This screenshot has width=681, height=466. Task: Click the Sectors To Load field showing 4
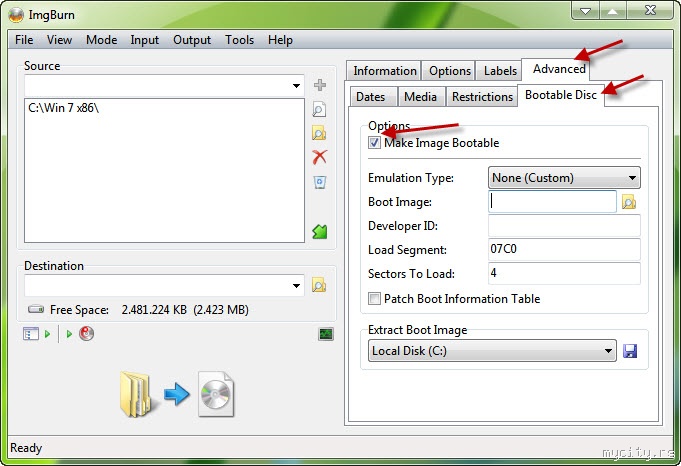tap(564, 273)
